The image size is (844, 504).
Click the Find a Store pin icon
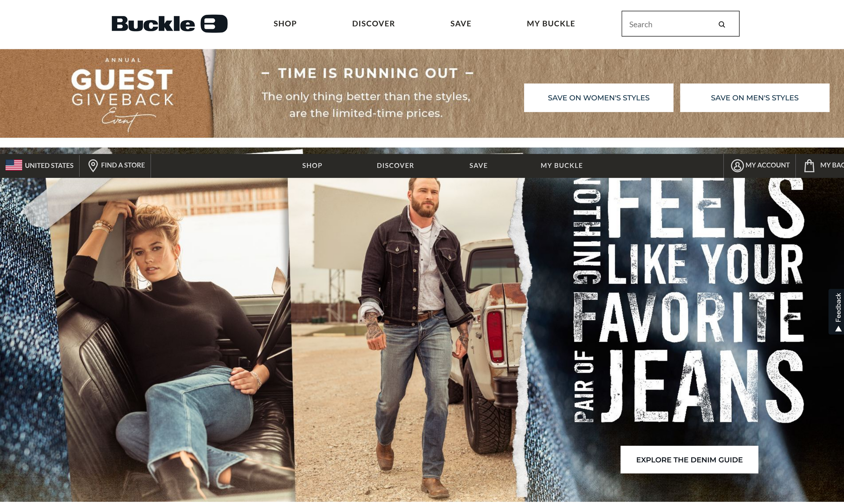click(93, 165)
